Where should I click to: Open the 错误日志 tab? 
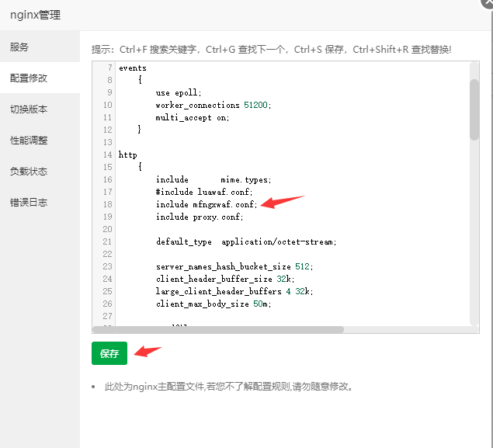(x=29, y=203)
